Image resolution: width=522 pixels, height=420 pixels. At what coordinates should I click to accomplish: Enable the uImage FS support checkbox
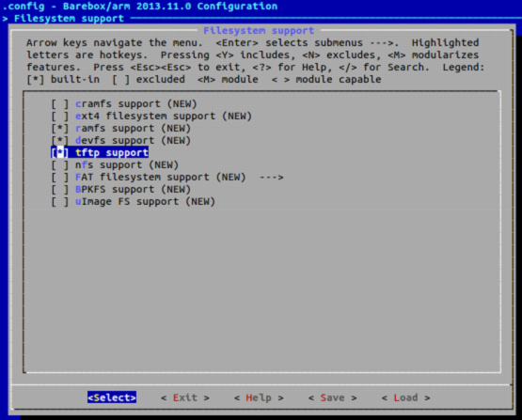click(x=60, y=202)
